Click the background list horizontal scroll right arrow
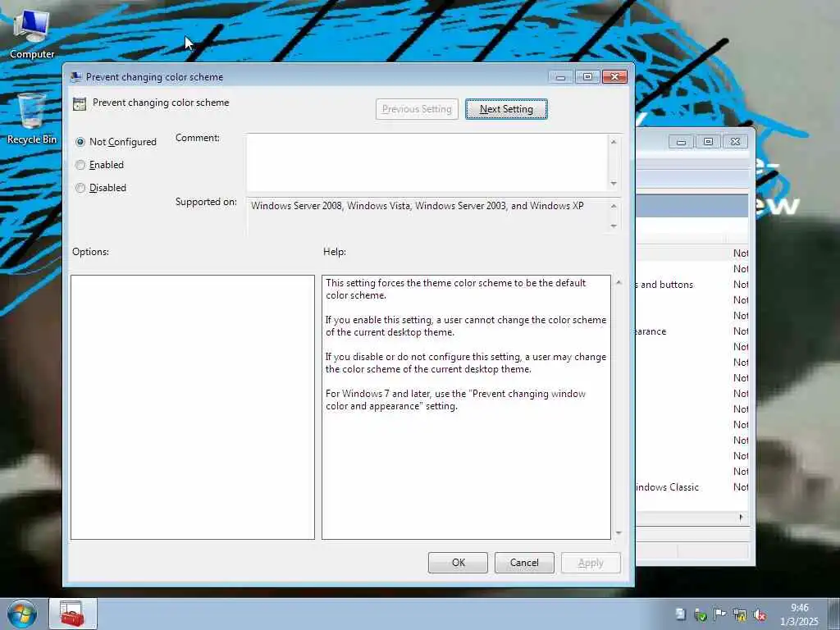Viewport: 840px width, 630px height. click(x=742, y=518)
